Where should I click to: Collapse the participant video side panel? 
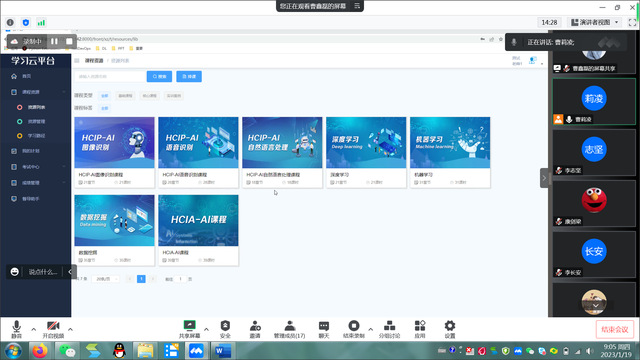click(x=544, y=178)
